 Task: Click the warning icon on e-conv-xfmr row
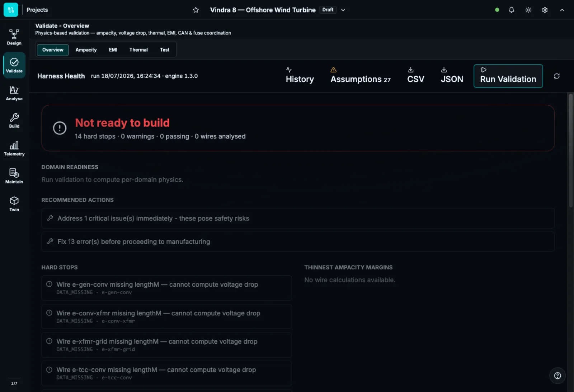point(49,313)
